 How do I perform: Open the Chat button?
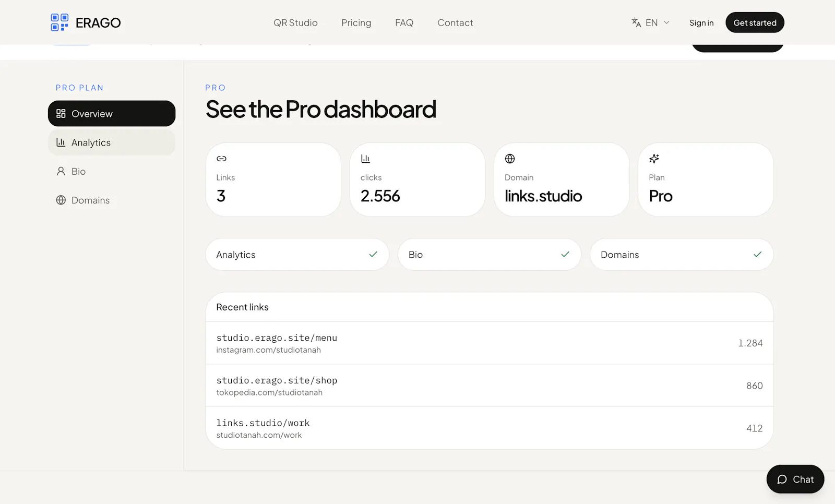795,479
